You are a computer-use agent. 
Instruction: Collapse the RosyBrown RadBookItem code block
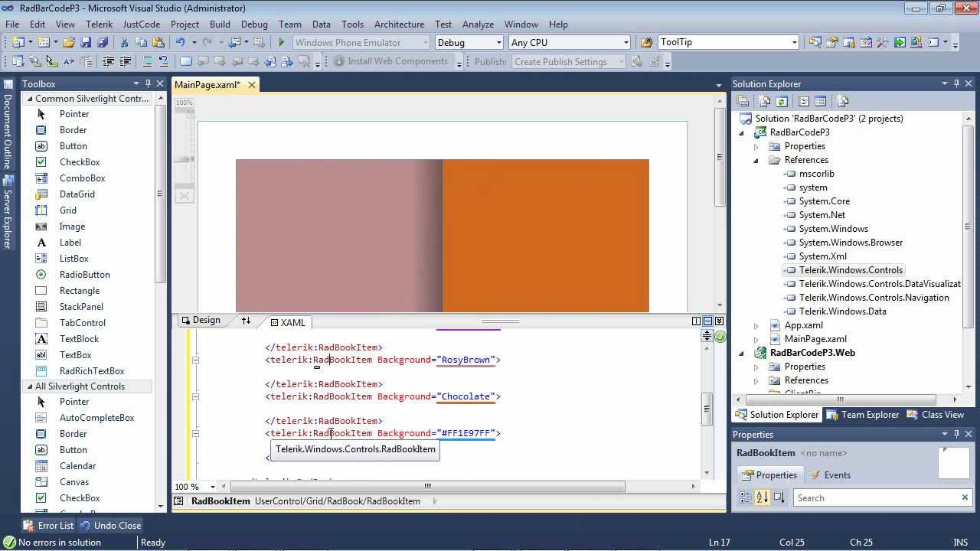[x=195, y=360]
